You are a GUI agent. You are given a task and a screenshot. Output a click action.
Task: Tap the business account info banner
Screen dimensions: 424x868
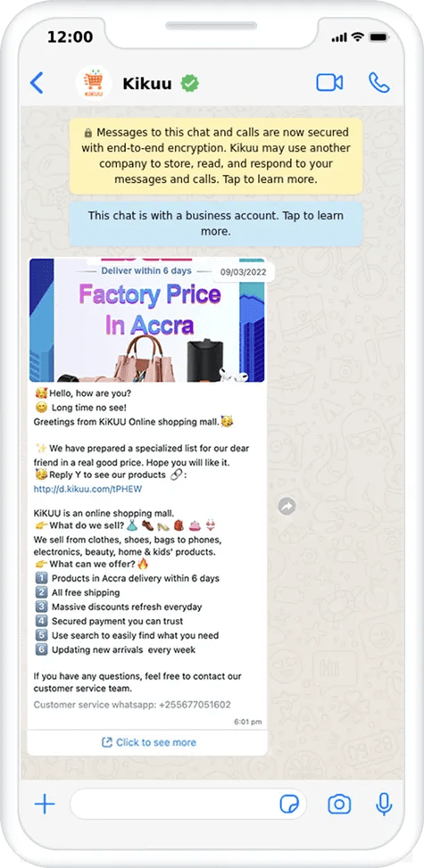(x=216, y=223)
